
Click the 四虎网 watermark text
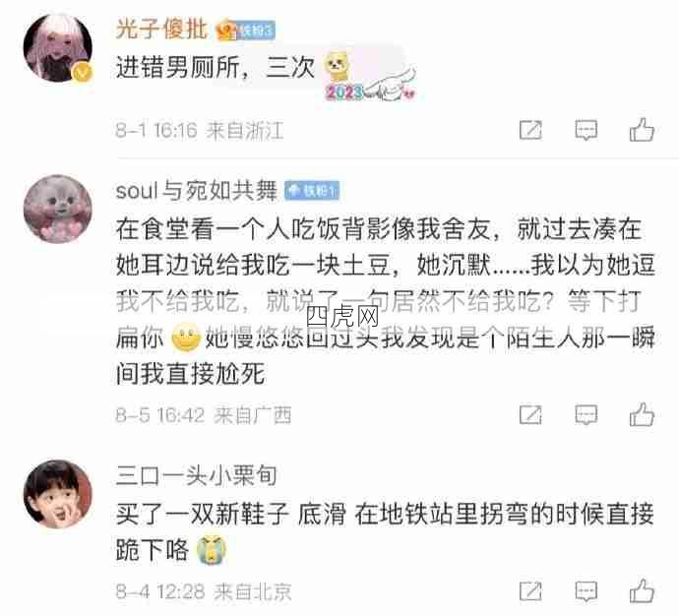pos(342,317)
